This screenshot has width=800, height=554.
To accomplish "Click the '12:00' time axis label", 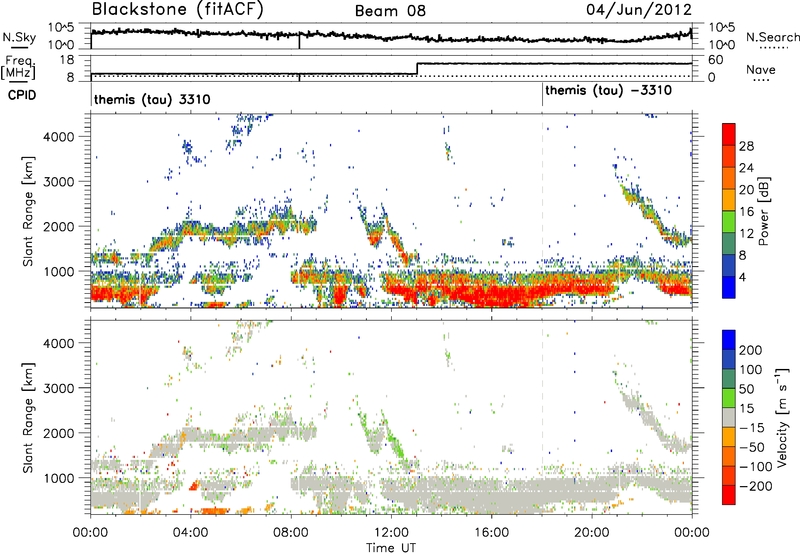I will (x=391, y=533).
